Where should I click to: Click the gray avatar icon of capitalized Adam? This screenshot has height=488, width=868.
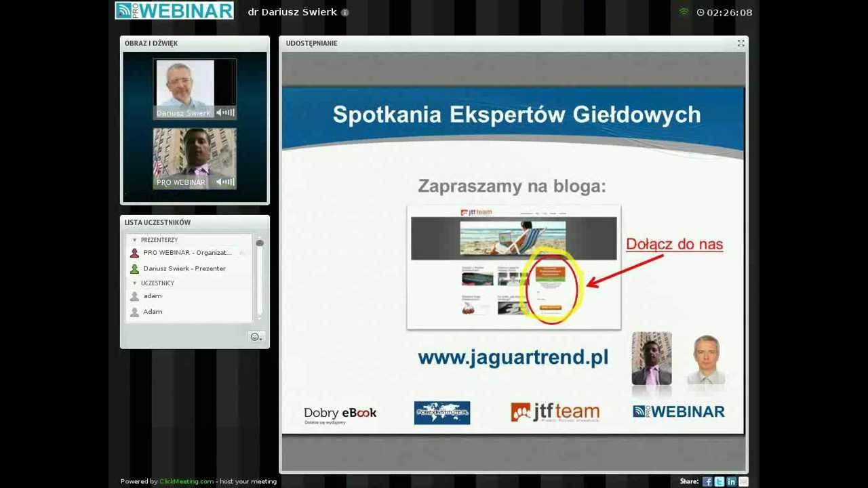pos(134,312)
